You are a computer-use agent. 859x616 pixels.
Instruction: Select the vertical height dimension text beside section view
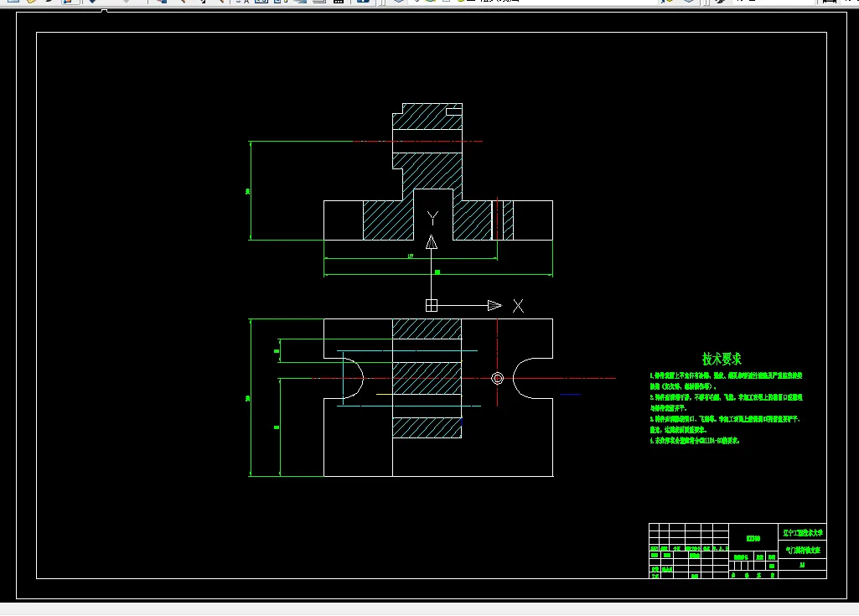click(247, 191)
